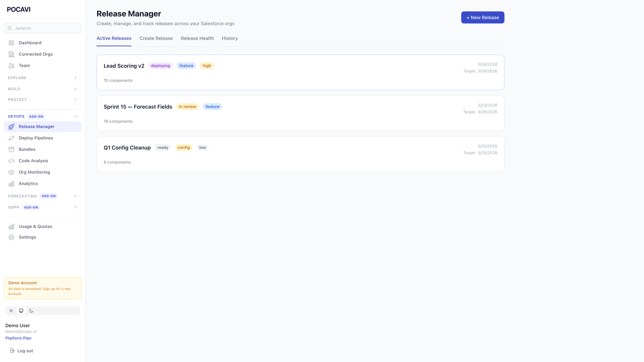Click the high priority badge
644x362 pixels.
coord(207,66)
